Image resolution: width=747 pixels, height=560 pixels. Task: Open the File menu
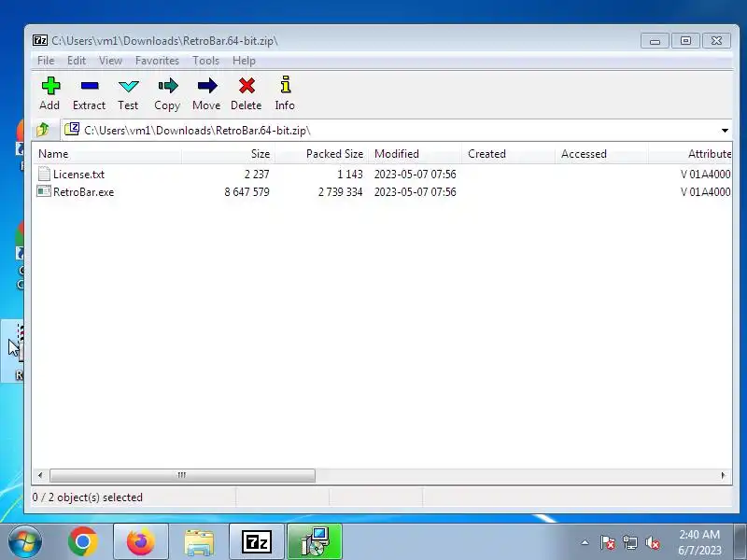(46, 61)
